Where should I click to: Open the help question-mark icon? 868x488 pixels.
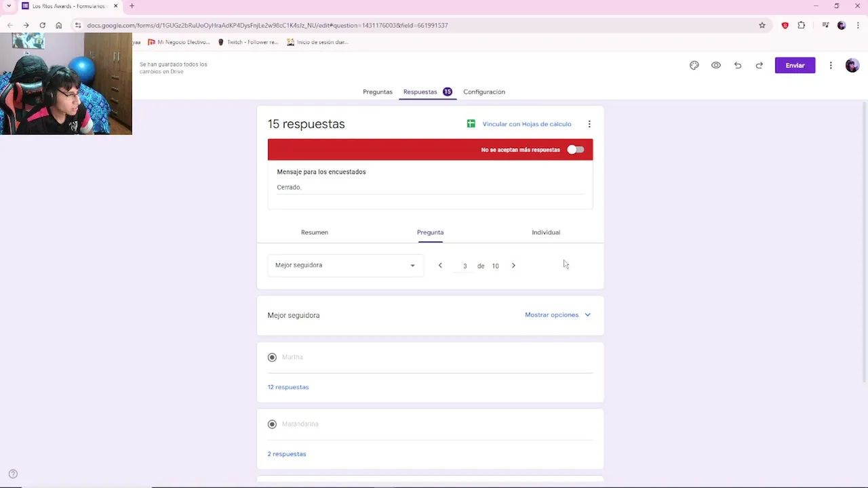13,474
